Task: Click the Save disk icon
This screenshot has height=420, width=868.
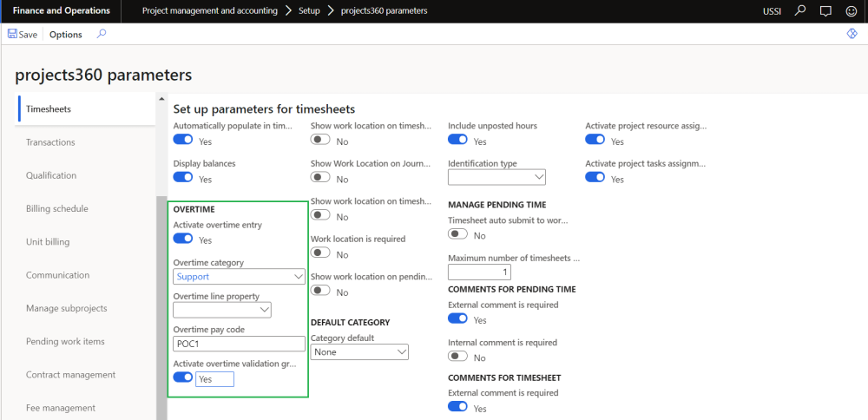Action: 12,35
